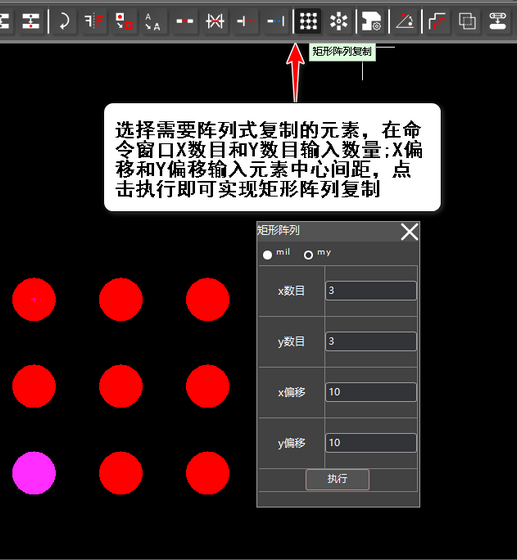Click the red staircase step-line icon
Viewport: 517px width, 560px height.
pos(437,21)
